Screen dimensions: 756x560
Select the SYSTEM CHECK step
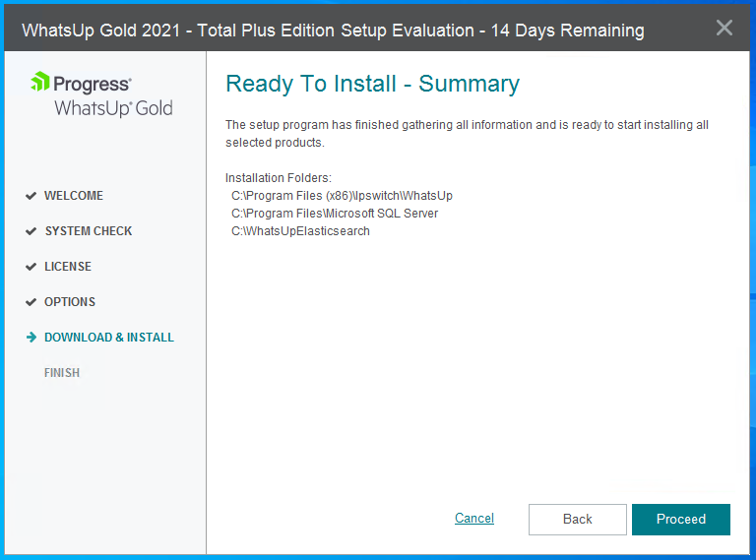tap(89, 231)
